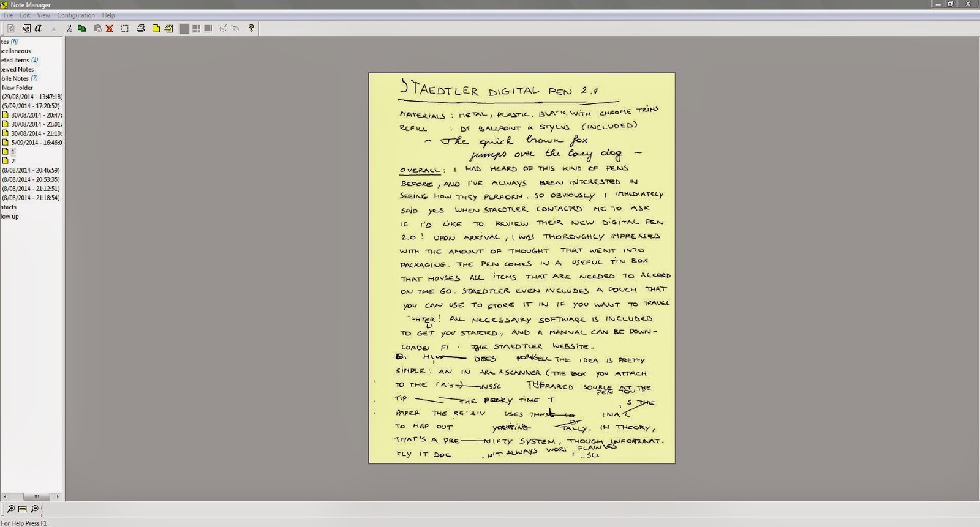
Task: Select the (8/08/2014 - 21:18:54) entry
Action: [31, 198]
